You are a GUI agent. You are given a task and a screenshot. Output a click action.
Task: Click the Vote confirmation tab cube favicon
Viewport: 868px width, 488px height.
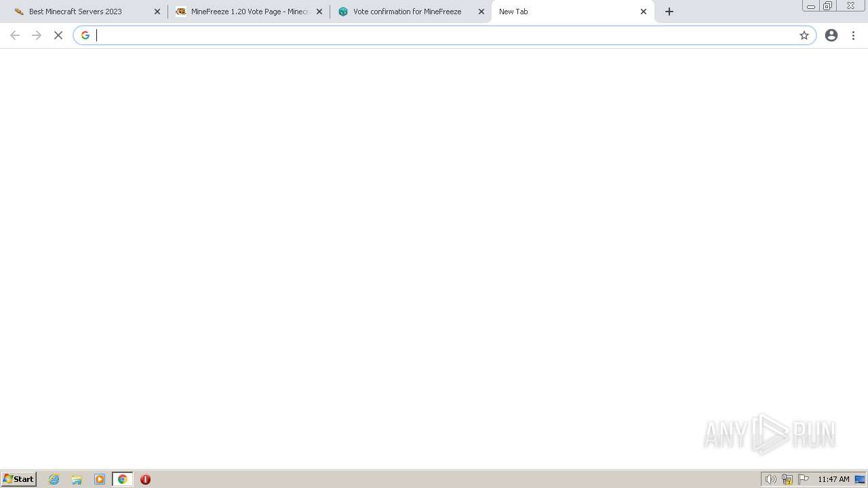pos(343,12)
